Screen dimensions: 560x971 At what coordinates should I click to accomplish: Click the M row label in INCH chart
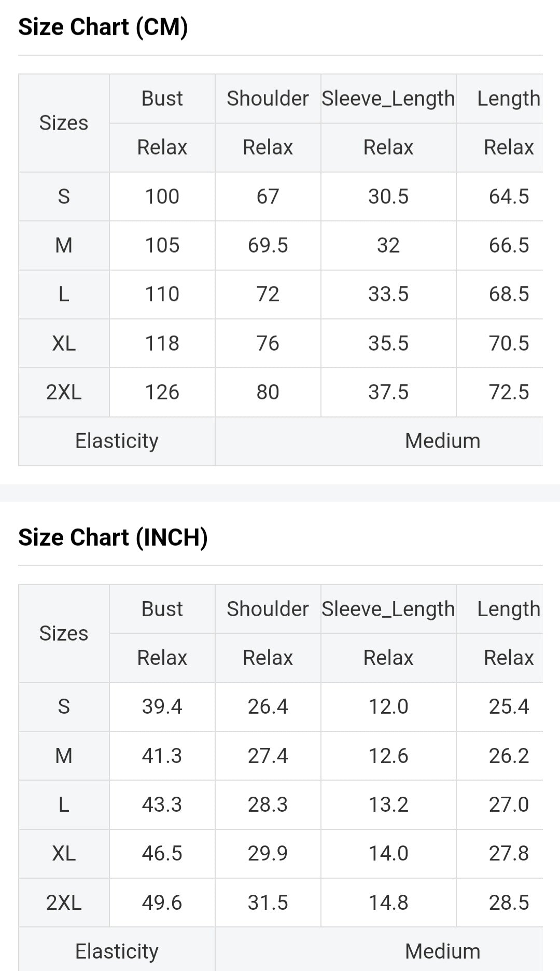(64, 756)
